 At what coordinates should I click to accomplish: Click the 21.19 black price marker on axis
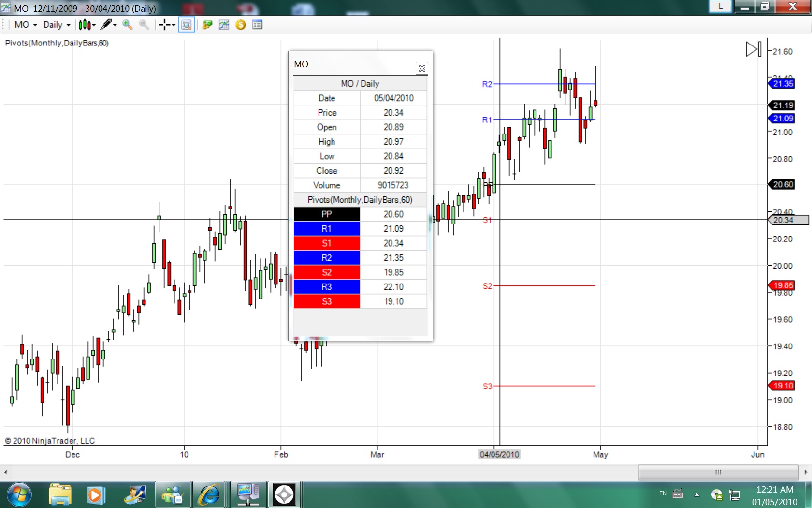pos(782,105)
